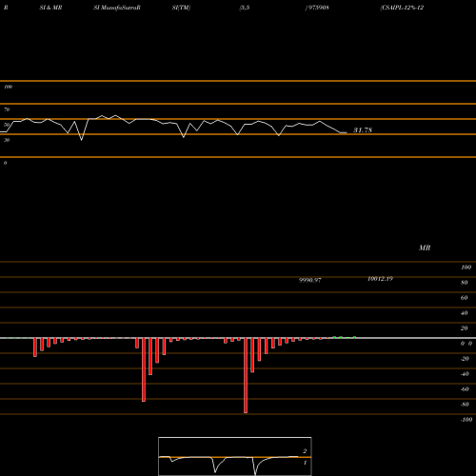Screen dimensions: 476x476
Task: Click the "SI(TM)" header text
Action: click(x=181, y=8)
